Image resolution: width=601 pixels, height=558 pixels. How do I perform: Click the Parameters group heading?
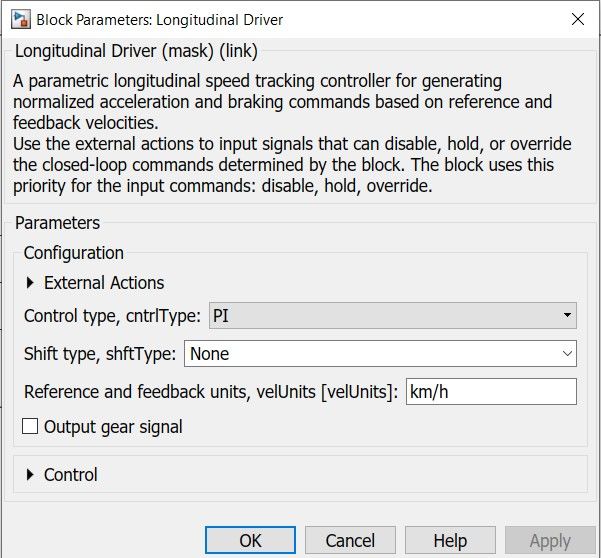click(58, 223)
